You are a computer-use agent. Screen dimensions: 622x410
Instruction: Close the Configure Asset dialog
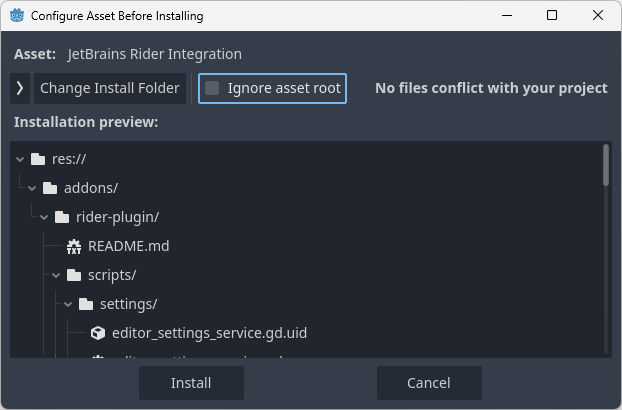[598, 15]
